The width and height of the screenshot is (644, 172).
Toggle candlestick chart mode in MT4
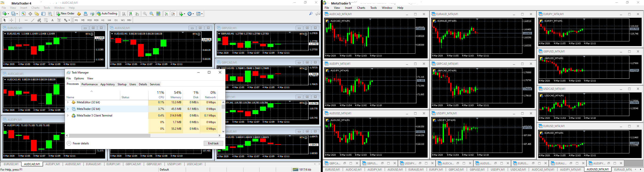coord(131,14)
